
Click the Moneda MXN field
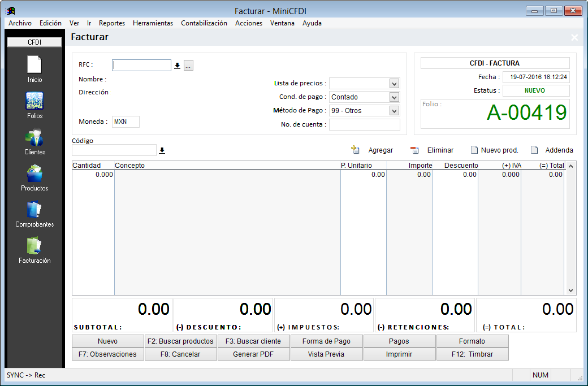pyautogui.click(x=126, y=122)
